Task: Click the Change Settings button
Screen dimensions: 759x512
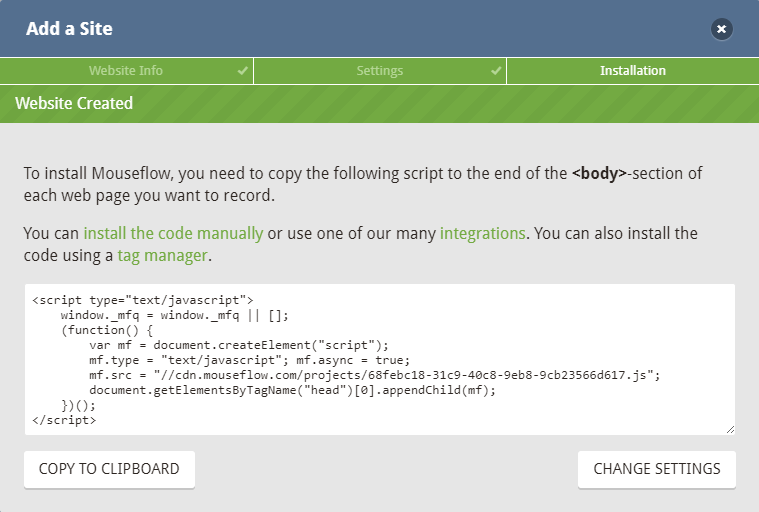Action: click(x=657, y=469)
